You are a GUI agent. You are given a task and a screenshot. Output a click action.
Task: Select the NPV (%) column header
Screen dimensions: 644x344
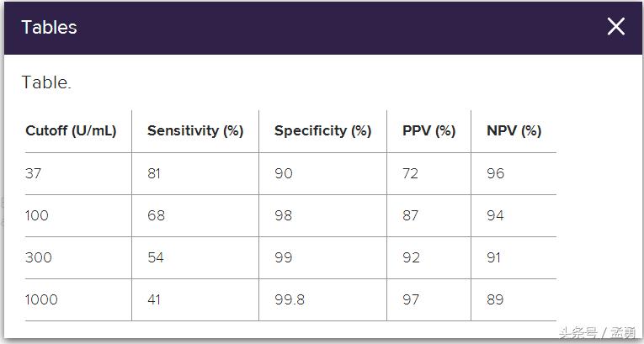[x=514, y=131]
